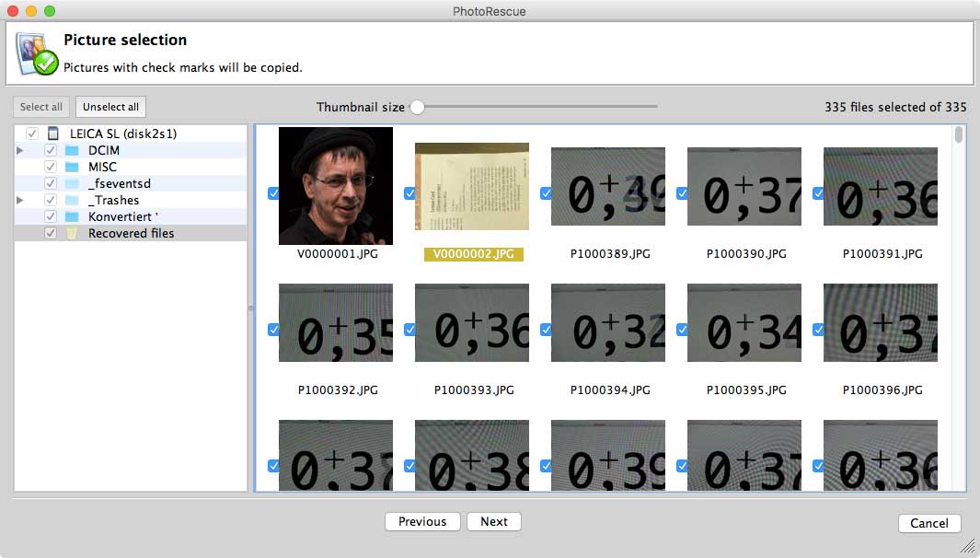Viewport: 980px width, 558px height.
Task: Go back with the Previous button
Action: tap(422, 521)
